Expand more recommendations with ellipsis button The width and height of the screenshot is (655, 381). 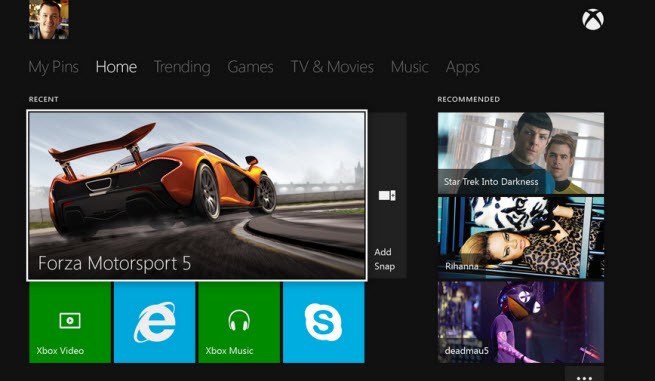(x=584, y=375)
